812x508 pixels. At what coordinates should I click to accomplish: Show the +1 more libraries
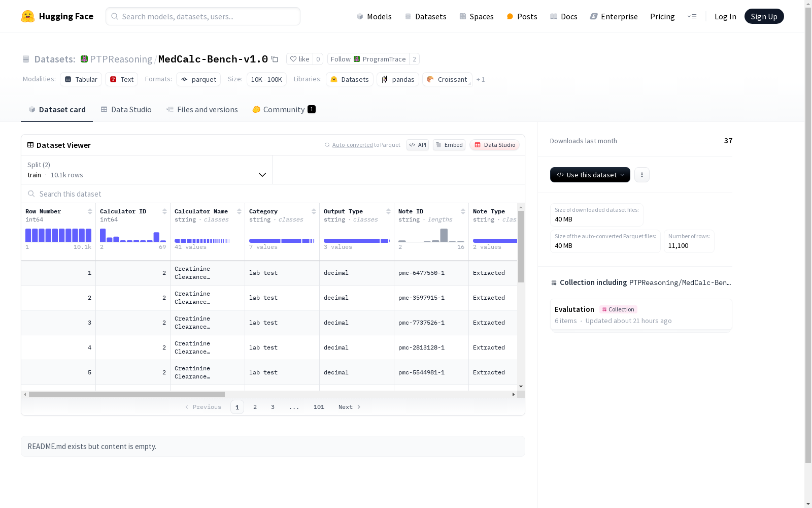pos(481,79)
